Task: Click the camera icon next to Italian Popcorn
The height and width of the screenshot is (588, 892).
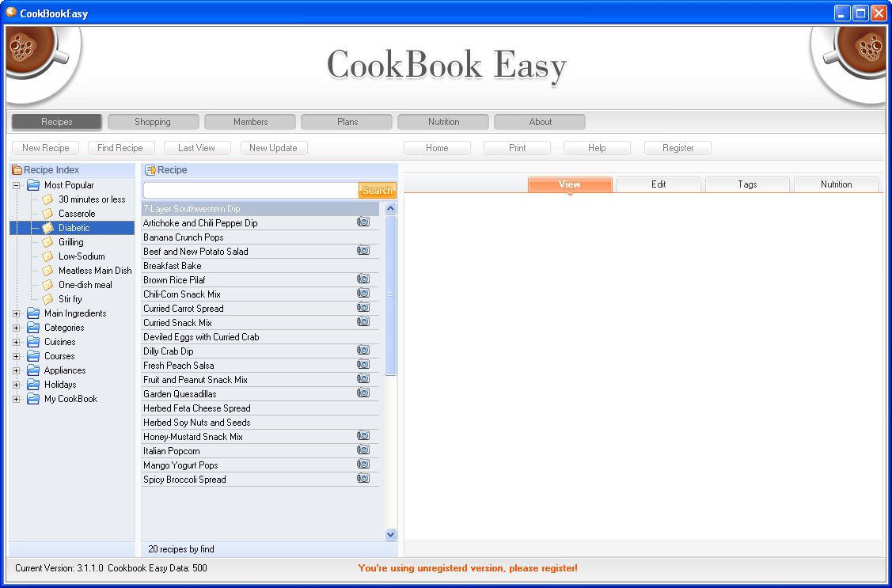Action: click(x=363, y=450)
